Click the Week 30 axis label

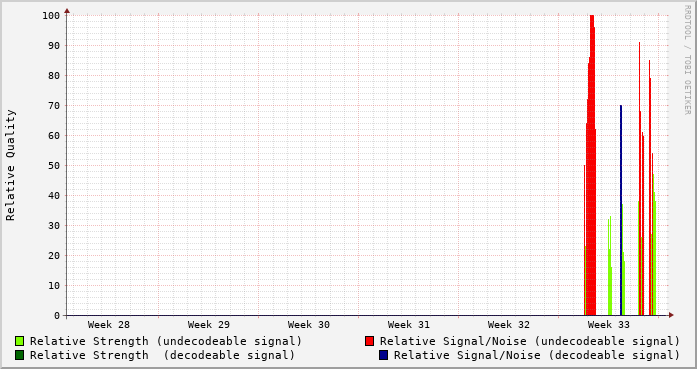point(309,325)
